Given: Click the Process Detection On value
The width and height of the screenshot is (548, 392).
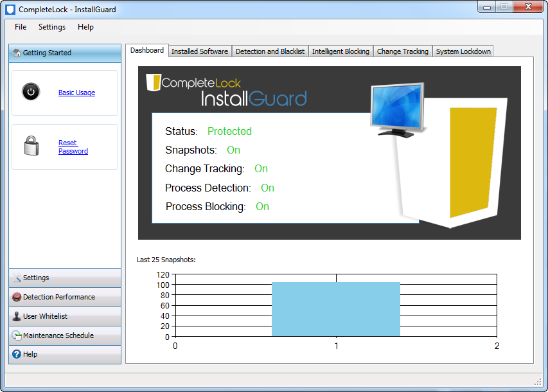Looking at the screenshot, I should [267, 188].
